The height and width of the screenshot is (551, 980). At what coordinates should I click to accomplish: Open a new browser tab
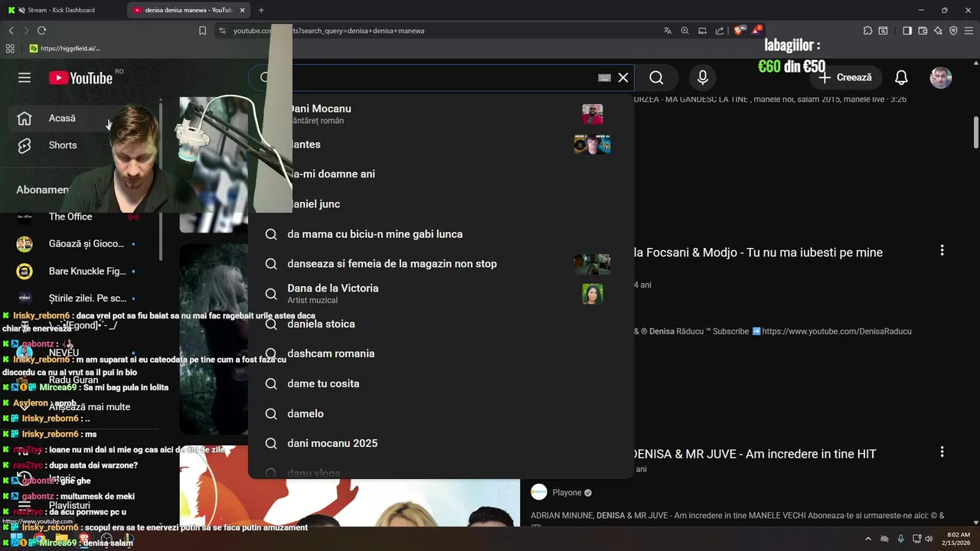(x=261, y=10)
